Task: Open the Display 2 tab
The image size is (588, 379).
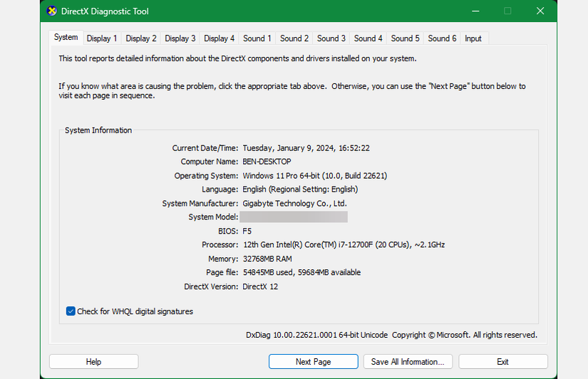Action: pos(141,38)
